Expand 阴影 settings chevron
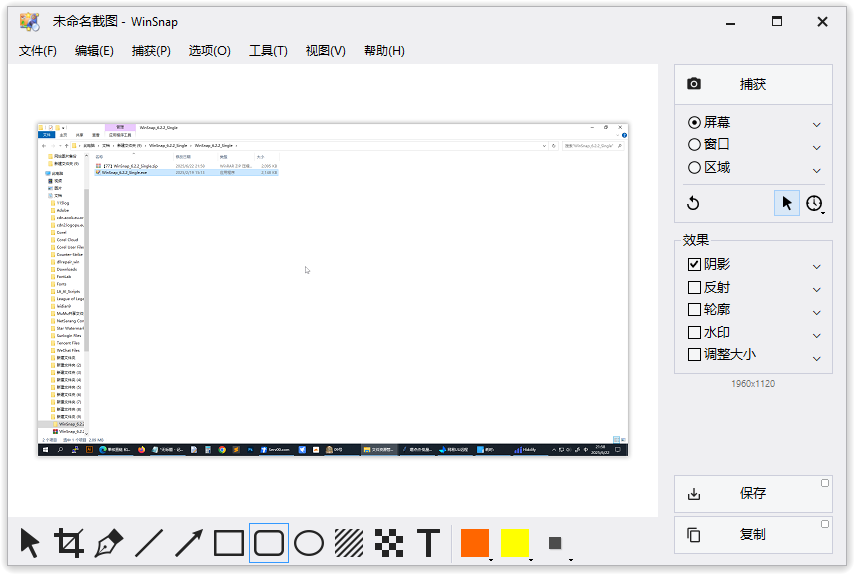This screenshot has height=574, width=854. pyautogui.click(x=816, y=267)
